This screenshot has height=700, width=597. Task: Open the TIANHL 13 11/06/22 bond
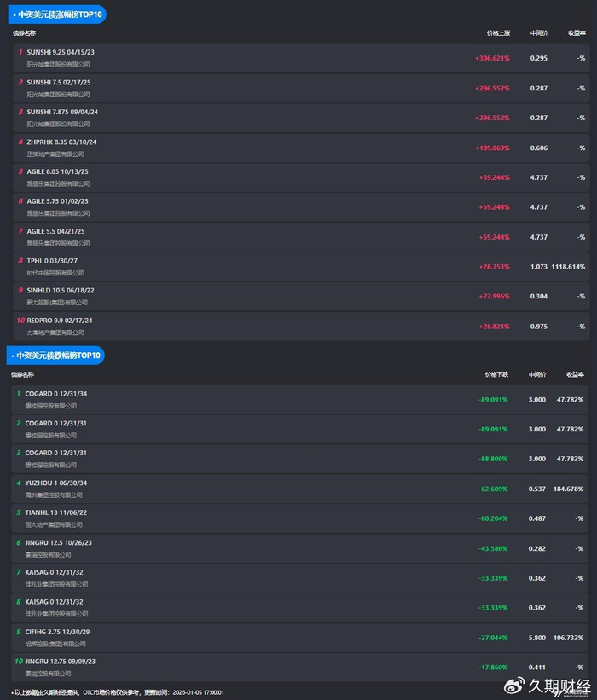[x=56, y=513]
